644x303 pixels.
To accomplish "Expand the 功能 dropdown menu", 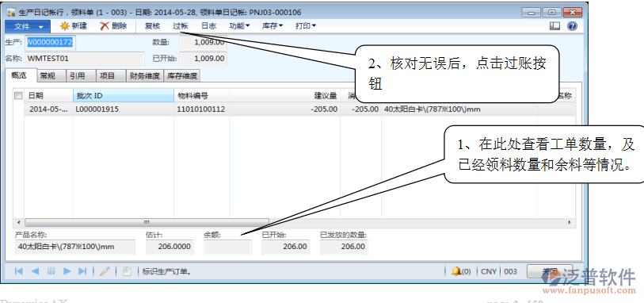I will point(239,26).
